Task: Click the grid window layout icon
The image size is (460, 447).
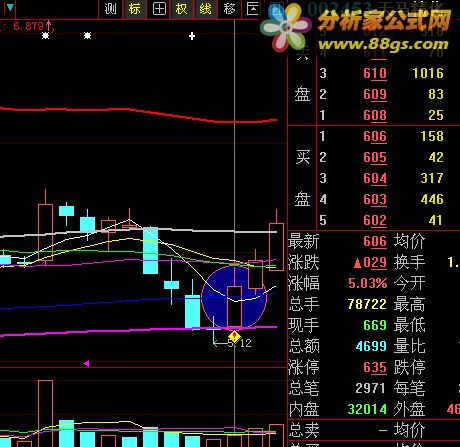Action: point(159,9)
